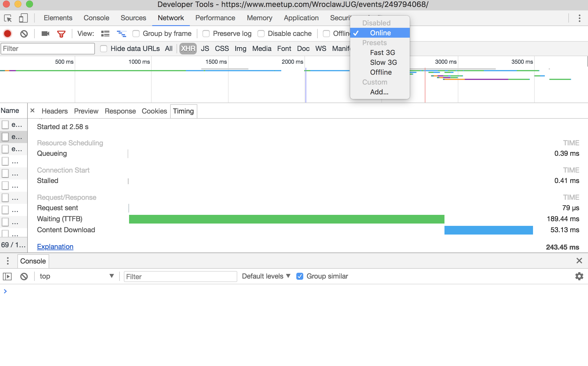Image resolution: width=588 pixels, height=366 pixels.
Task: Show the console sidebar
Action: click(7, 276)
